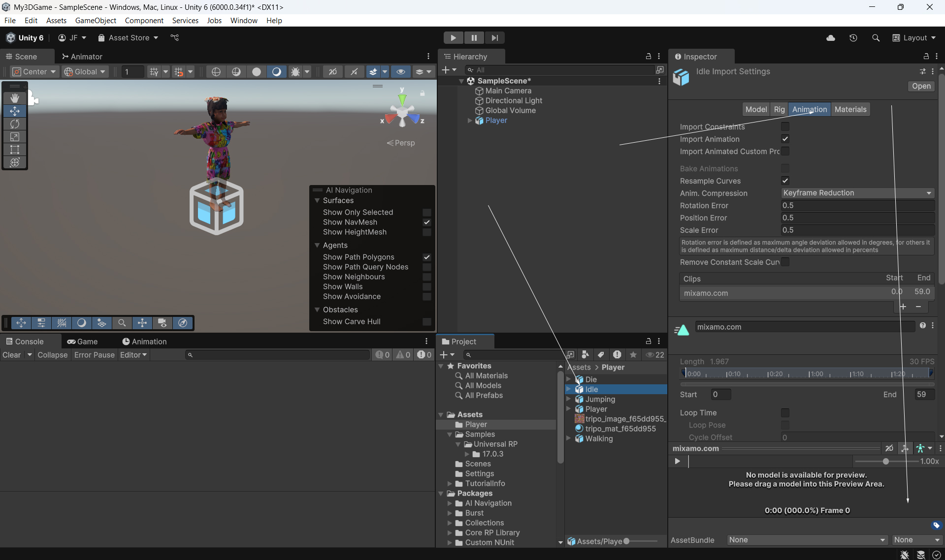Click the Rect tool in Scene toolbar
Image resolution: width=945 pixels, height=560 pixels.
click(15, 150)
